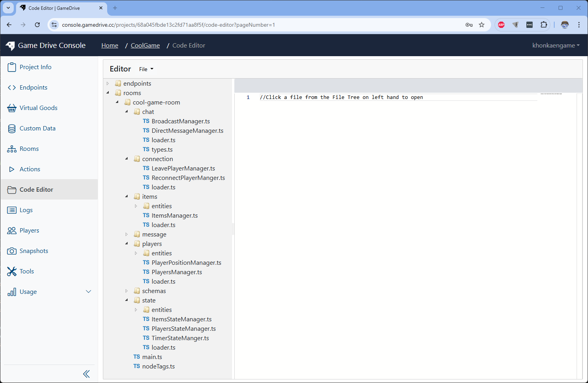Expand the message folder arrow
Viewport: 588px width, 383px height.
(126, 235)
